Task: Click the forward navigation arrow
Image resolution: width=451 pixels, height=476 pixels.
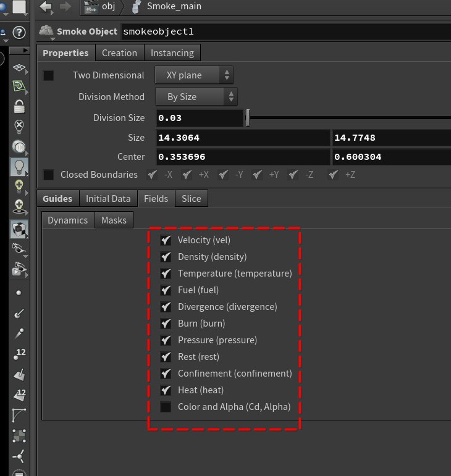Action: pyautogui.click(x=65, y=6)
